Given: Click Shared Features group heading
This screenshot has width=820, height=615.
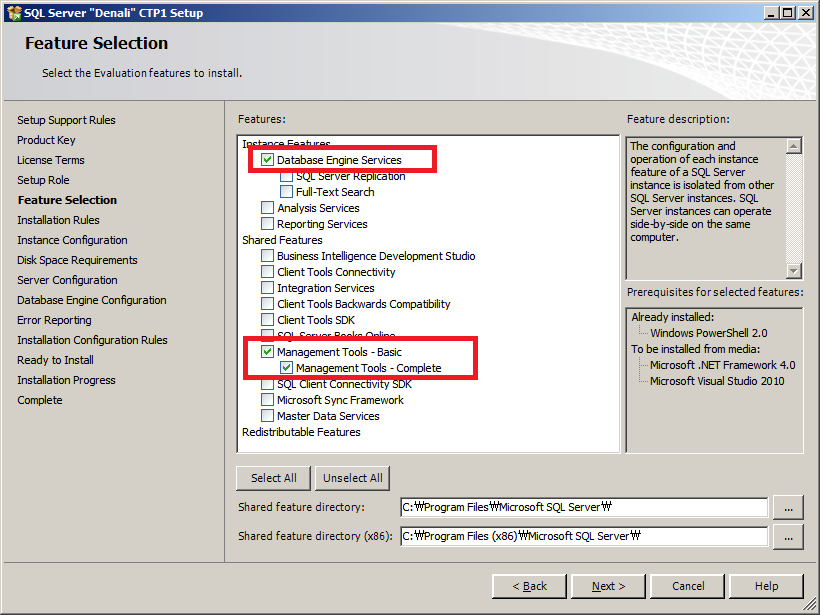Looking at the screenshot, I should pyautogui.click(x=282, y=240).
